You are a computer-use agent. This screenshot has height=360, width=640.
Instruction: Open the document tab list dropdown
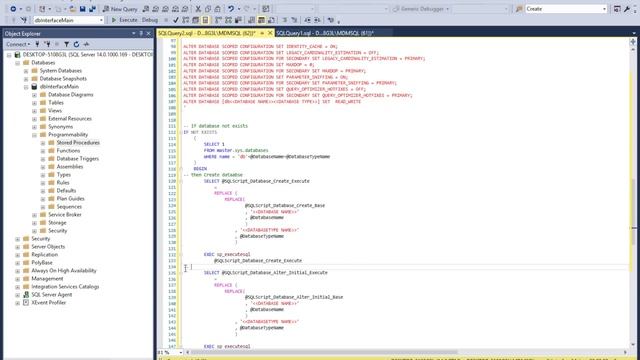pyautogui.click(x=634, y=33)
